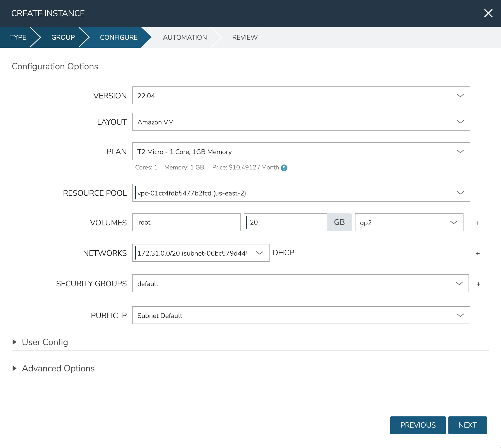Add another security group with plus icon
Image resolution: width=501 pixels, height=448 pixels.
pos(478,284)
